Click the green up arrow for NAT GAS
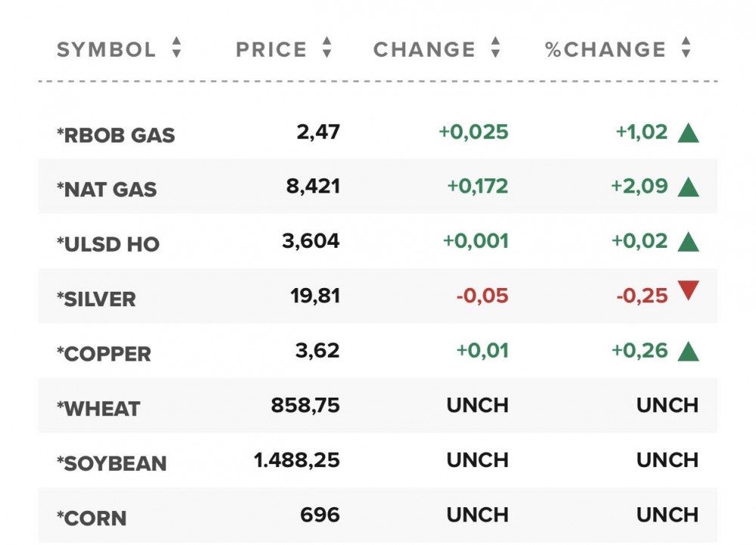The height and width of the screenshot is (545, 756). [688, 187]
